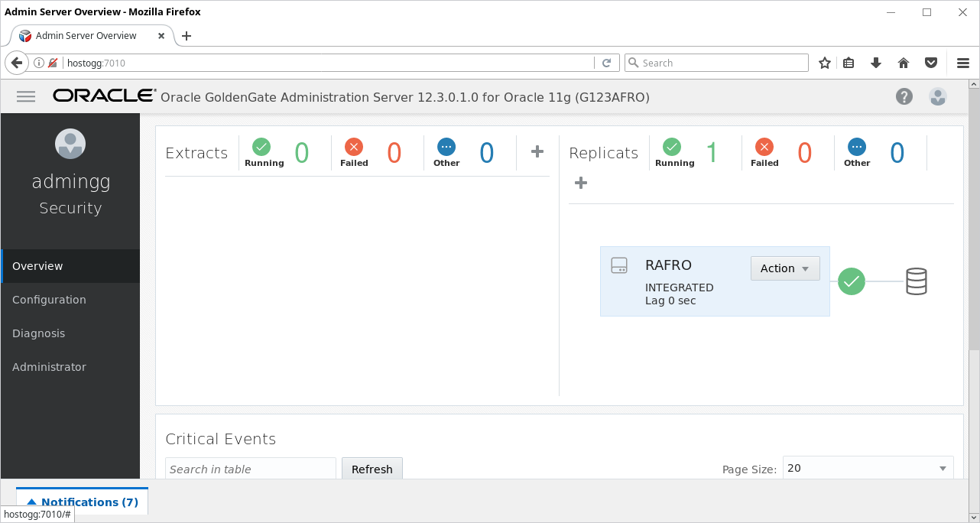Click the Replicats Other blue icon
Screen dimensions: 980x523
pos(857,146)
